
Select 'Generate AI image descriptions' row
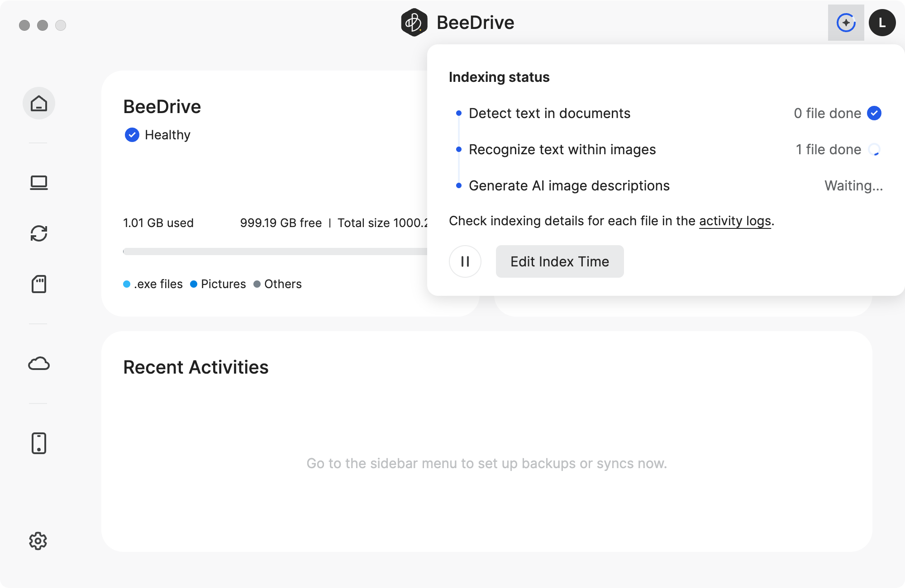[666, 185]
